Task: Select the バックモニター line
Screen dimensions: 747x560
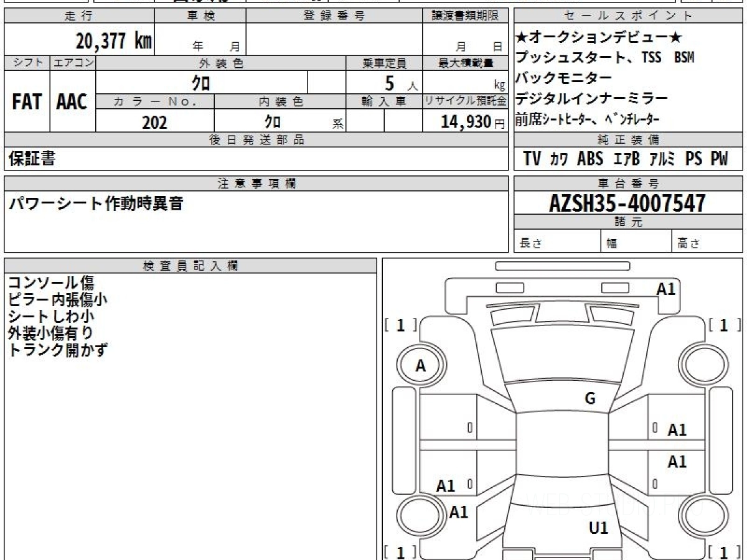Action: click(564, 78)
